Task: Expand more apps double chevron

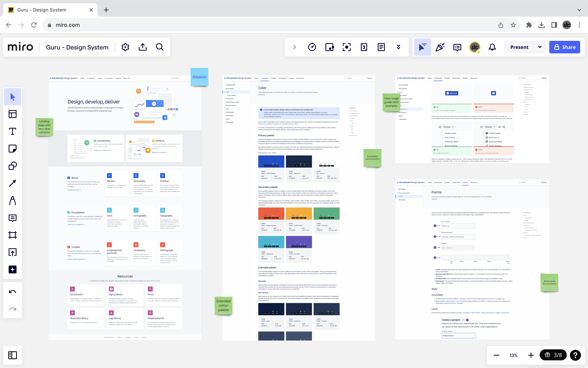Action: click(398, 47)
